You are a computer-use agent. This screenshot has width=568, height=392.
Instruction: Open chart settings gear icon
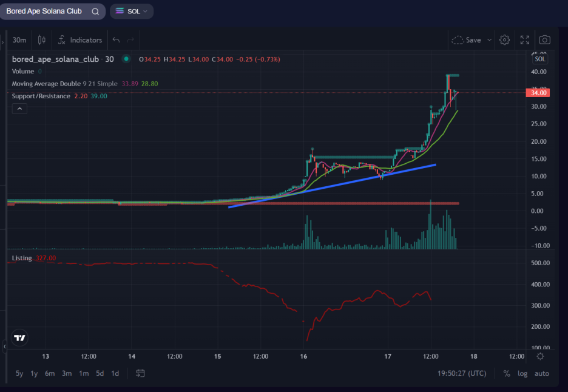tap(504, 40)
